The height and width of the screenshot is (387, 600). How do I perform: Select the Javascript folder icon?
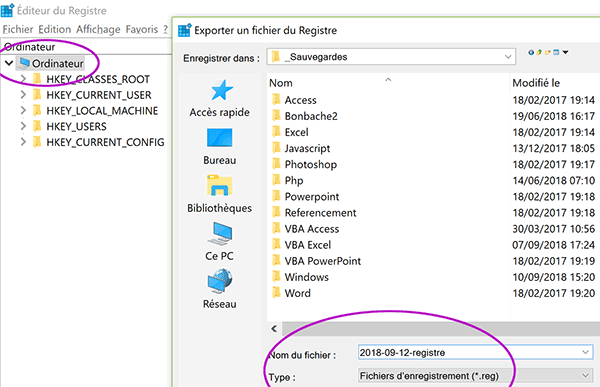(276, 148)
